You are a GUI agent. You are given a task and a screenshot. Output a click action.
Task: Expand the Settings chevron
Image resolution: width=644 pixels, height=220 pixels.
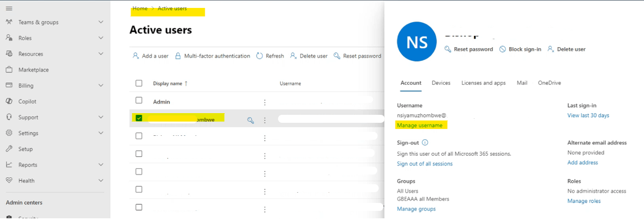coord(100,133)
